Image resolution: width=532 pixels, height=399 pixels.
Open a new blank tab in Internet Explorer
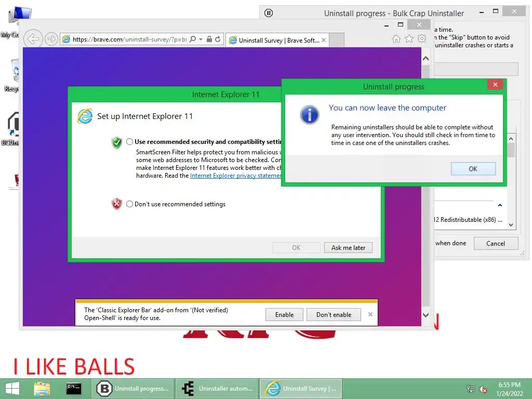(337, 40)
